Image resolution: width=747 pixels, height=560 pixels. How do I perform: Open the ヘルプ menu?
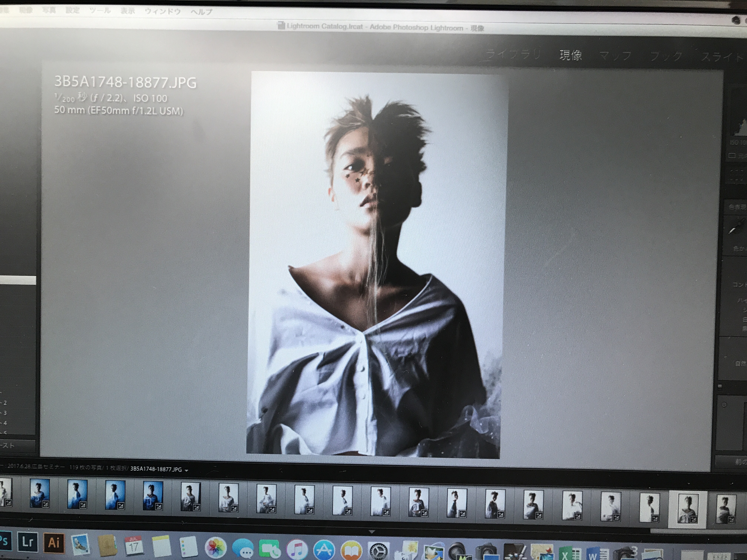coord(202,12)
